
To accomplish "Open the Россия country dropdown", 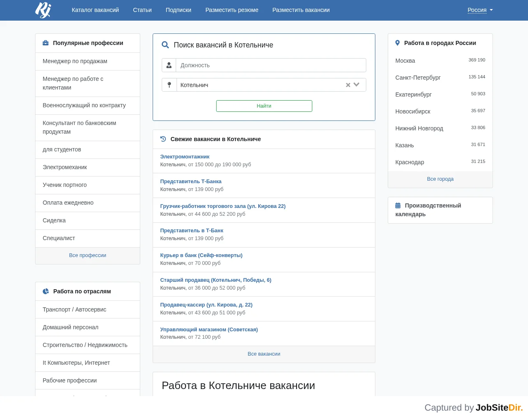I will (480, 10).
